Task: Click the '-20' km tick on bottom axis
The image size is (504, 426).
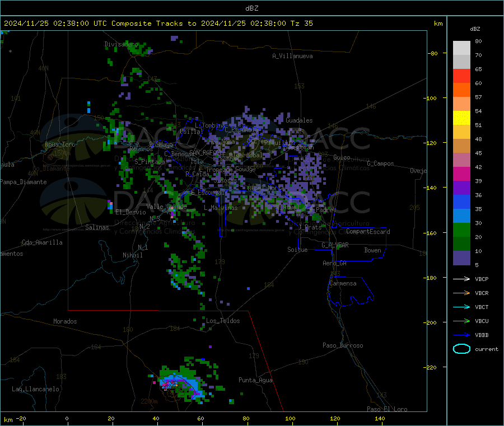Action: tap(21, 418)
